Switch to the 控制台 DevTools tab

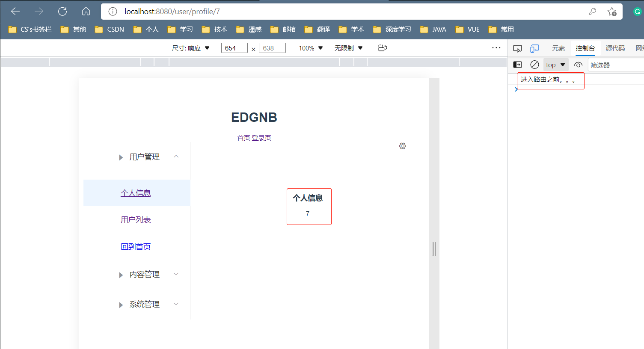pyautogui.click(x=585, y=48)
